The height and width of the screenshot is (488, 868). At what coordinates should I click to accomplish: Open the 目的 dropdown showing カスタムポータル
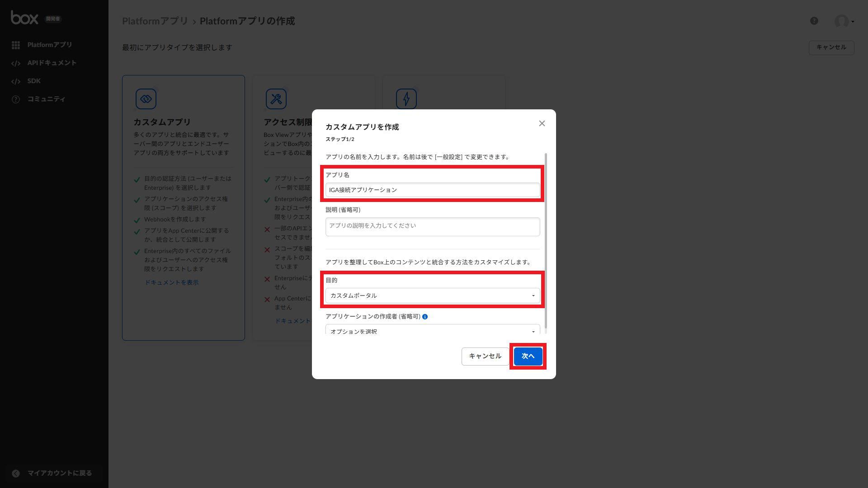point(432,296)
